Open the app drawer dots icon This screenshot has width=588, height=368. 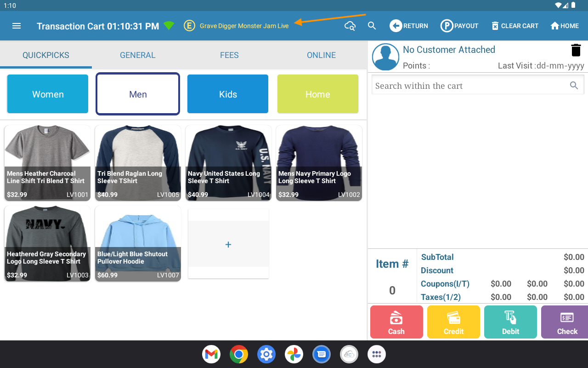pyautogui.click(x=377, y=354)
